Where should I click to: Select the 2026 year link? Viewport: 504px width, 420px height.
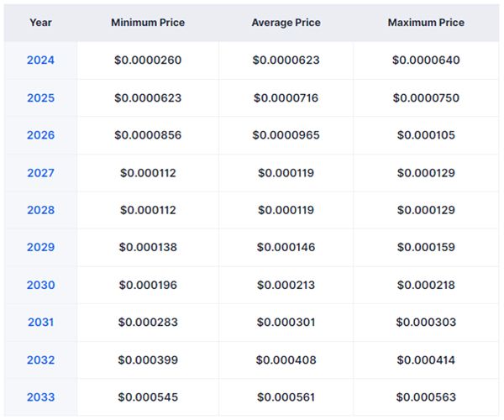[40, 135]
